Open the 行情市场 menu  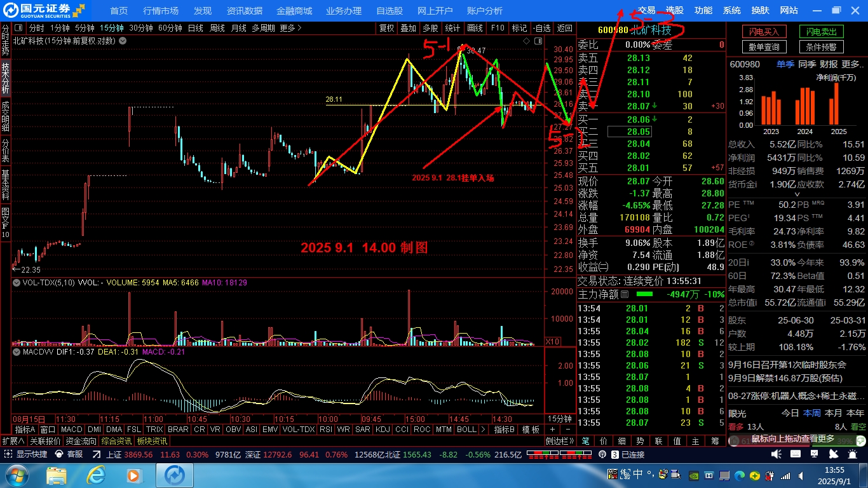(161, 10)
